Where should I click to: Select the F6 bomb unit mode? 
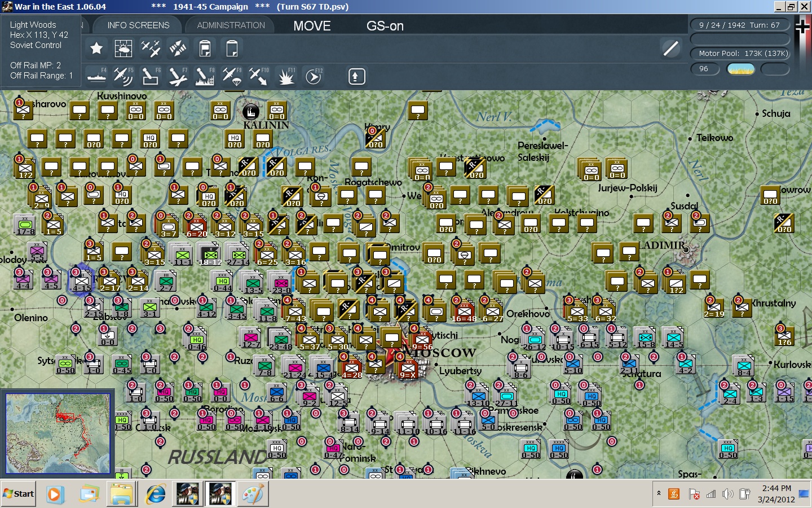coord(150,76)
